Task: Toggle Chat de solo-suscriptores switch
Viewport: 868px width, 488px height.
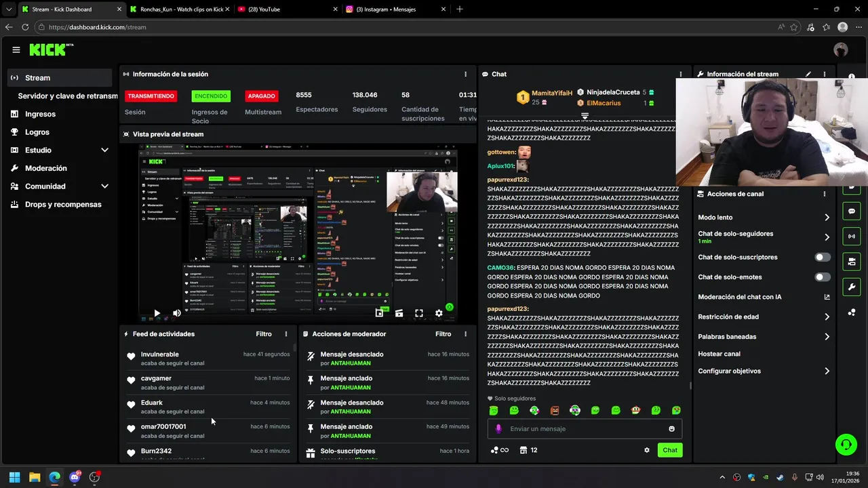Action: 823,258
